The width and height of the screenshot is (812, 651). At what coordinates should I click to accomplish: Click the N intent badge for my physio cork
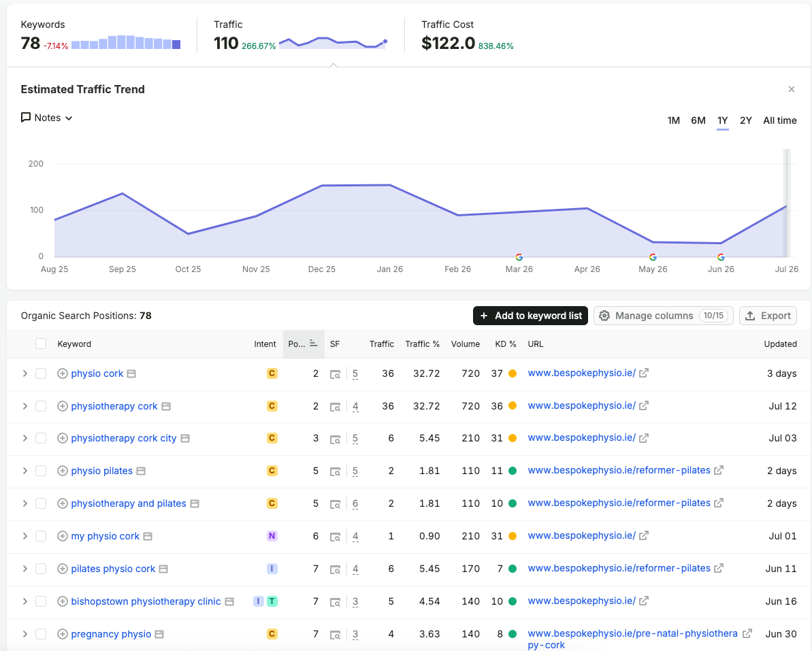pos(272,536)
